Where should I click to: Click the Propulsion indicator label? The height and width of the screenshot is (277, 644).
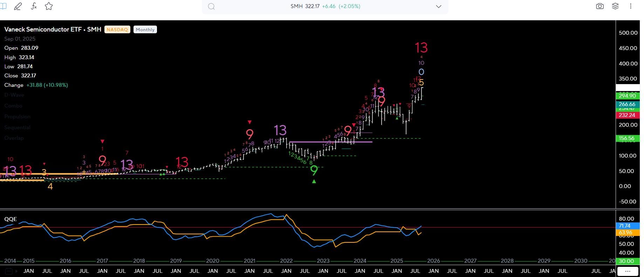pyautogui.click(x=17, y=117)
